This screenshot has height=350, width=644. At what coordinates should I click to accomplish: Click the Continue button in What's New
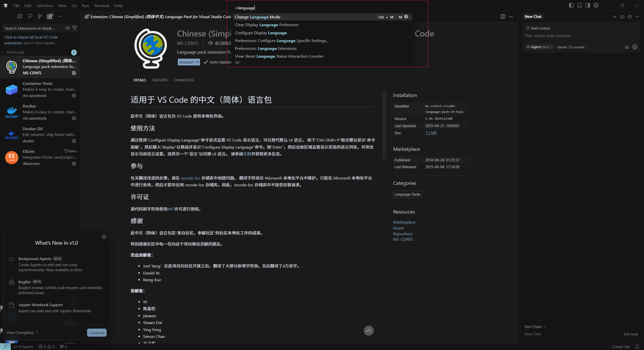coord(97,333)
